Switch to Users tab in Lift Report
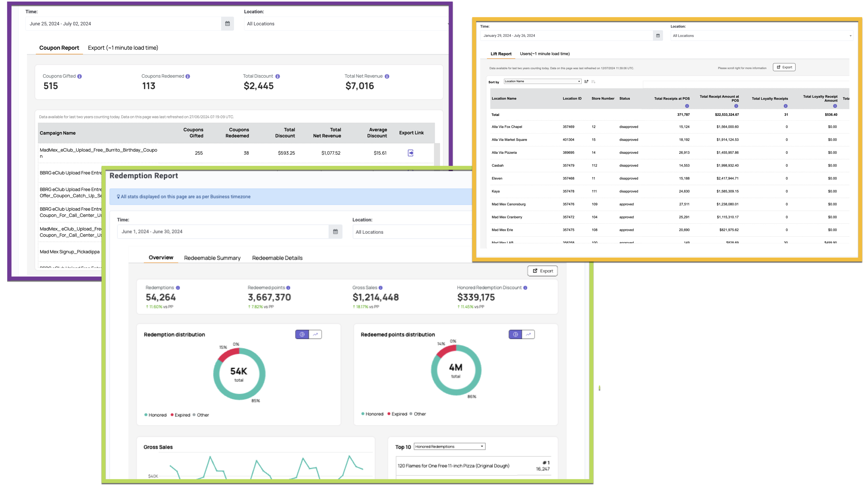This screenshot has width=868, height=487. click(x=544, y=54)
